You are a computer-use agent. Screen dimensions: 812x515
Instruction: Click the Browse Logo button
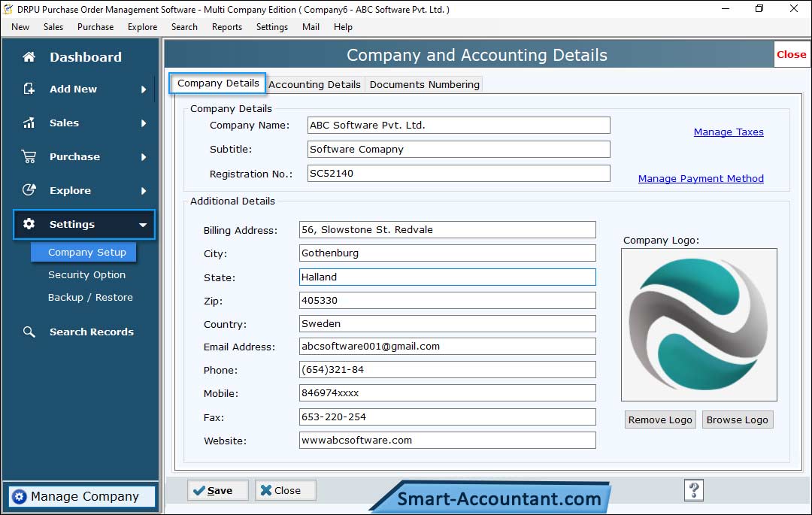738,420
